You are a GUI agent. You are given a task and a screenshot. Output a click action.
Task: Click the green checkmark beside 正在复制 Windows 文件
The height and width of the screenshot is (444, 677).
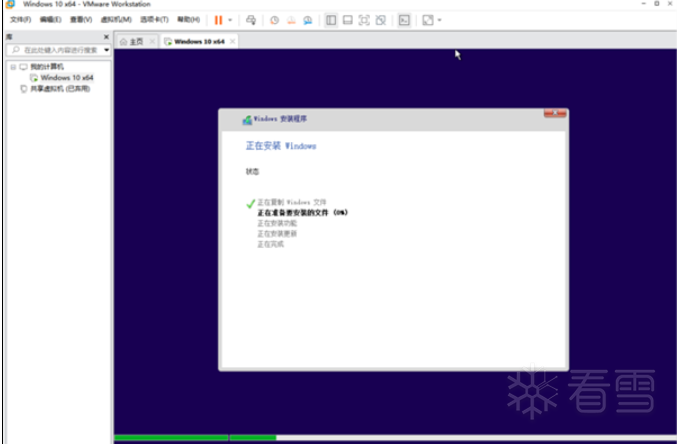pyautogui.click(x=250, y=203)
